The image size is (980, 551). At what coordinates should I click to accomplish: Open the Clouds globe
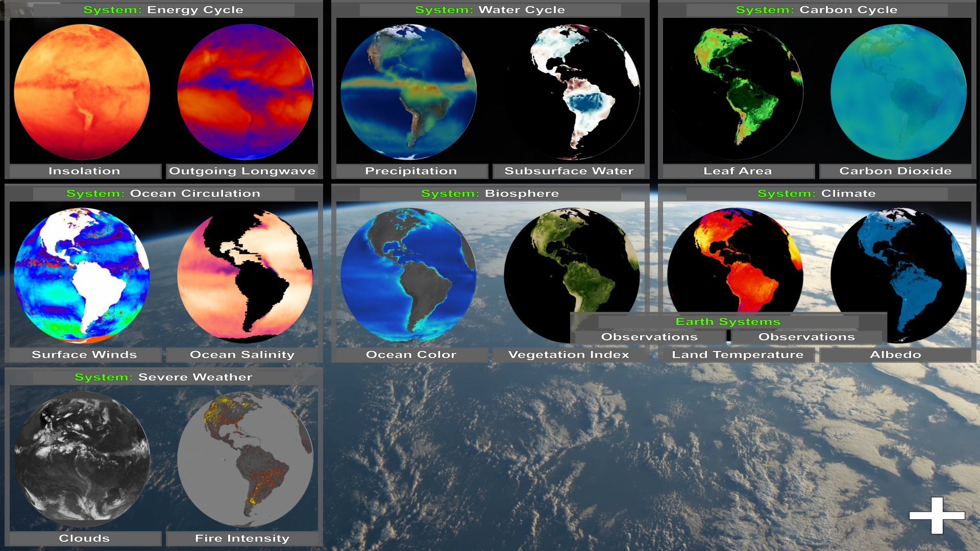coord(82,459)
